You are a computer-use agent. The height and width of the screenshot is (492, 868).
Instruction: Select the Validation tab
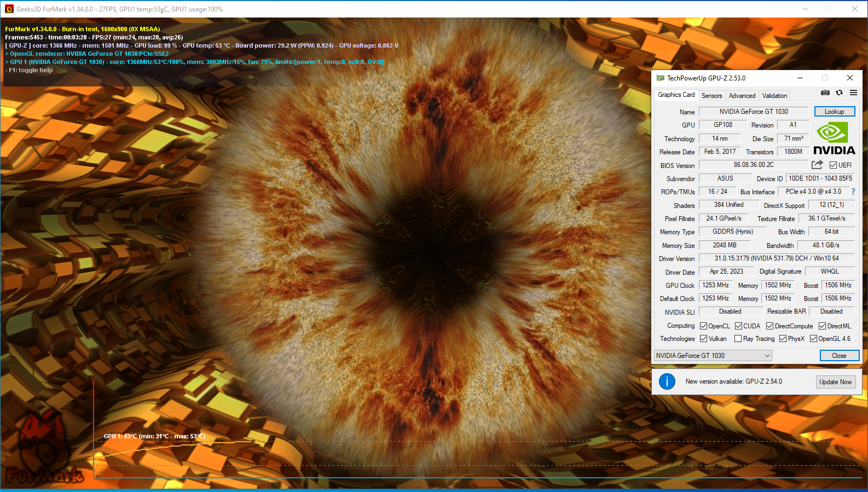(x=774, y=96)
